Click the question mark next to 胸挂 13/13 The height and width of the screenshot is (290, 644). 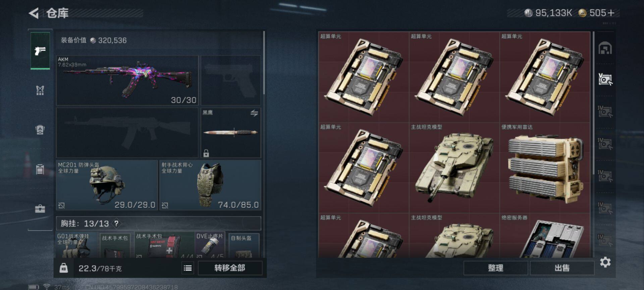point(116,223)
